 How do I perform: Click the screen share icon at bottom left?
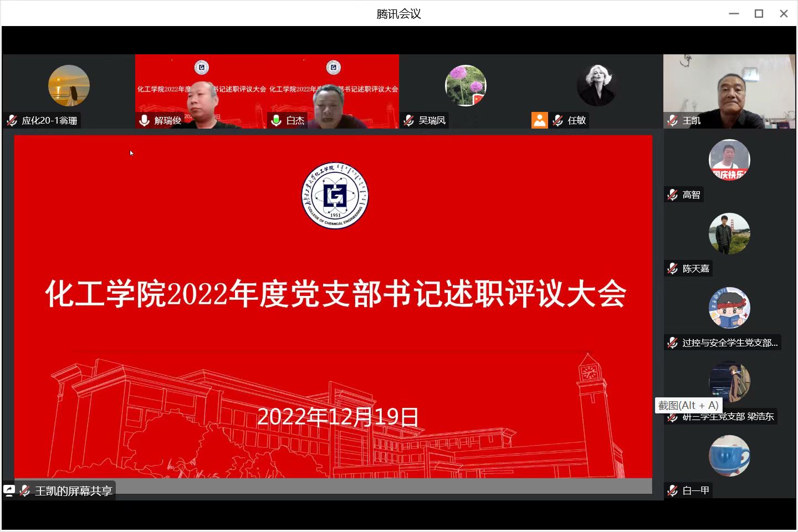click(x=9, y=490)
